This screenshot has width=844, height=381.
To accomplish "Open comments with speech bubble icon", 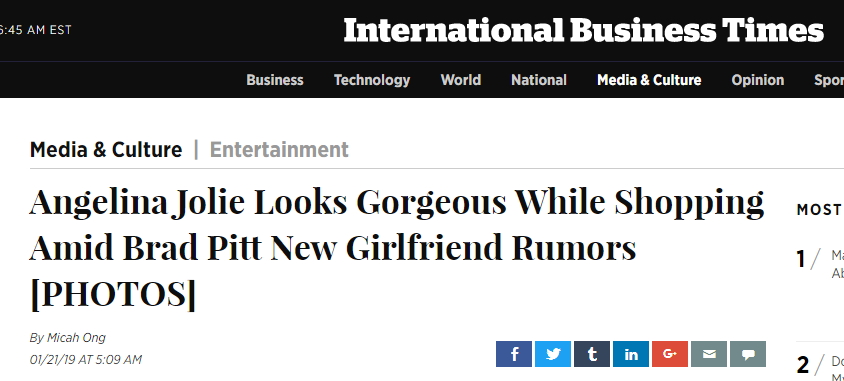I will pyautogui.click(x=748, y=354).
